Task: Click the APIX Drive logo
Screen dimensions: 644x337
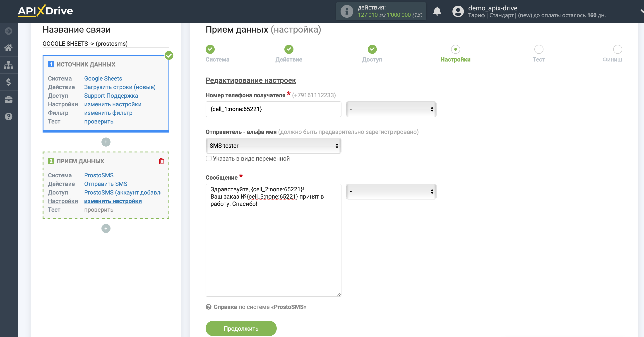Action: [45, 11]
